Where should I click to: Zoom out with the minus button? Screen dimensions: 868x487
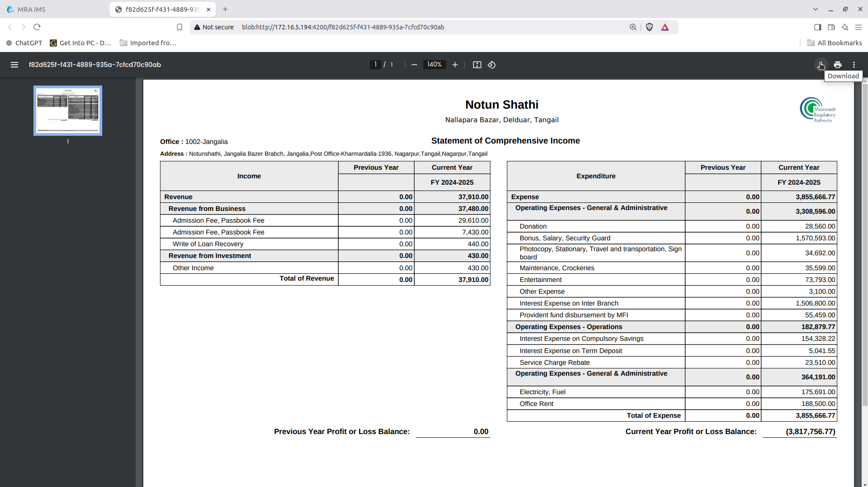pyautogui.click(x=414, y=65)
